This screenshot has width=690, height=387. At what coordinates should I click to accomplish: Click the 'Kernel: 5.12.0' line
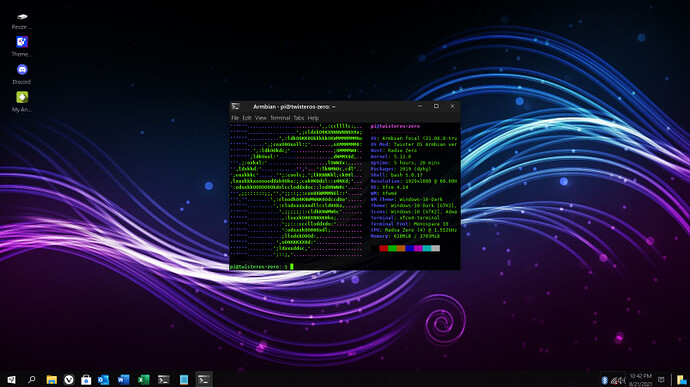[391, 157]
